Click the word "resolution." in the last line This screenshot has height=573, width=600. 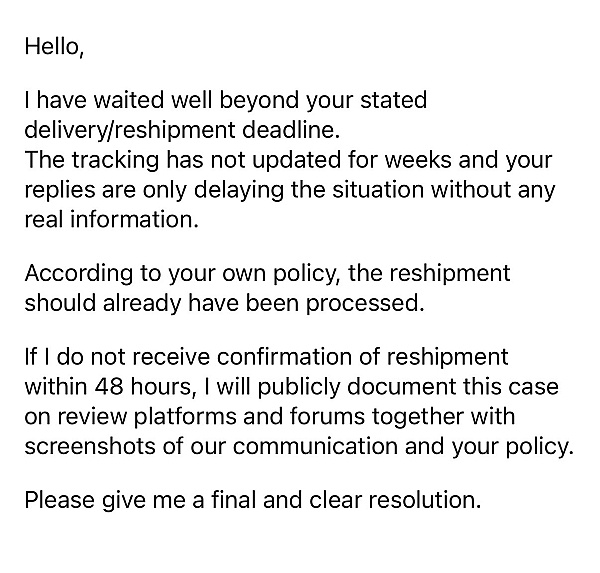click(x=425, y=500)
